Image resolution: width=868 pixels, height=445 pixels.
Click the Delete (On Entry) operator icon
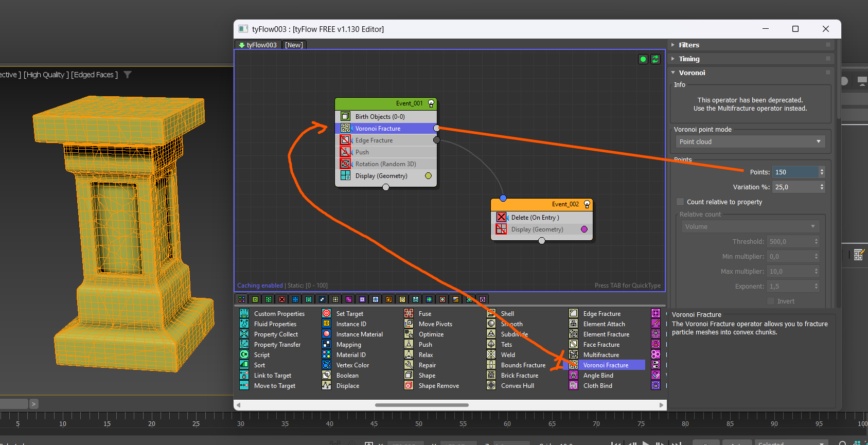501,218
